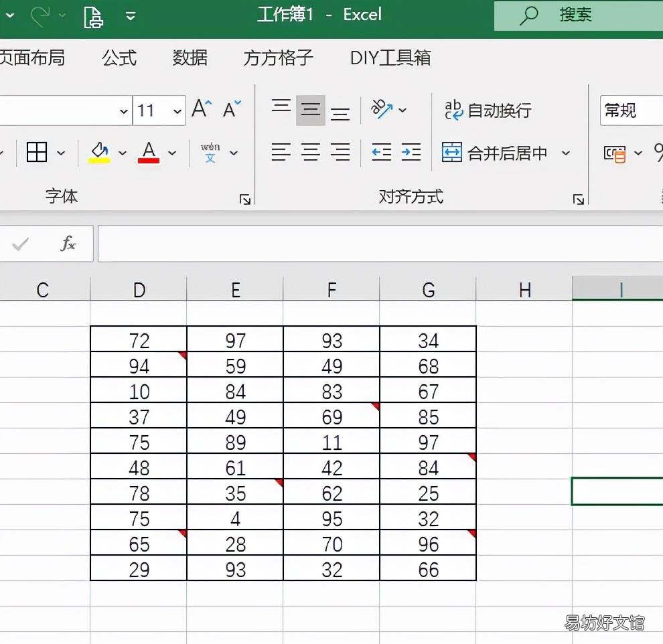The width and height of the screenshot is (663, 644).
Task: Expand the font size dropdown arrow
Action: [x=177, y=111]
